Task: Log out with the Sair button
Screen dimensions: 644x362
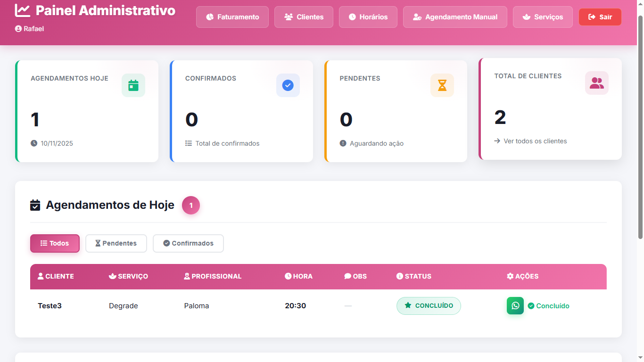Action: pos(600,17)
